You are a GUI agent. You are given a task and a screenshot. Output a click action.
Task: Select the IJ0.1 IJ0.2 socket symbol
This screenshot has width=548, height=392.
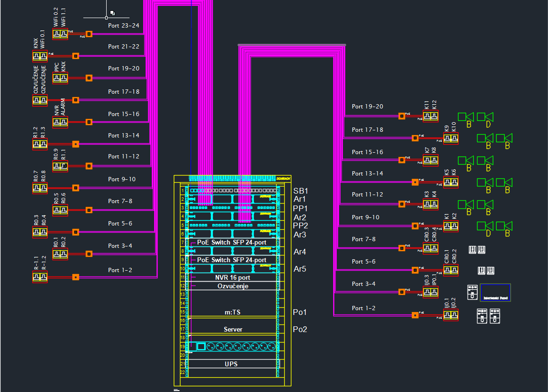[450, 315]
